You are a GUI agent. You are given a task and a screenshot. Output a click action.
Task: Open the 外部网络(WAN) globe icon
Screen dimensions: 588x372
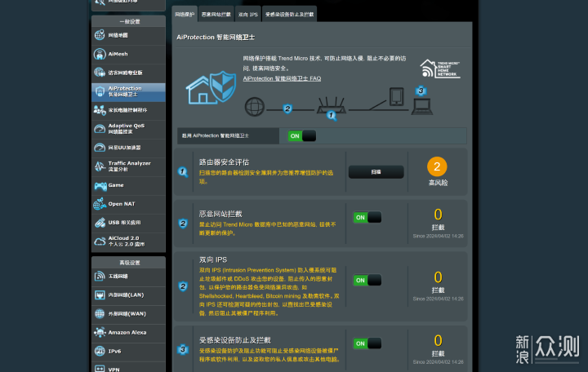pos(100,313)
